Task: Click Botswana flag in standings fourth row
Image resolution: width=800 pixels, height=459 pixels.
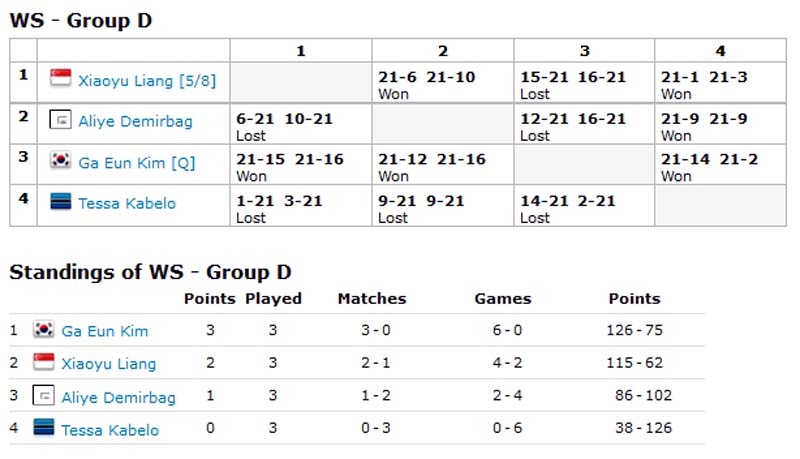Action: coord(43,427)
